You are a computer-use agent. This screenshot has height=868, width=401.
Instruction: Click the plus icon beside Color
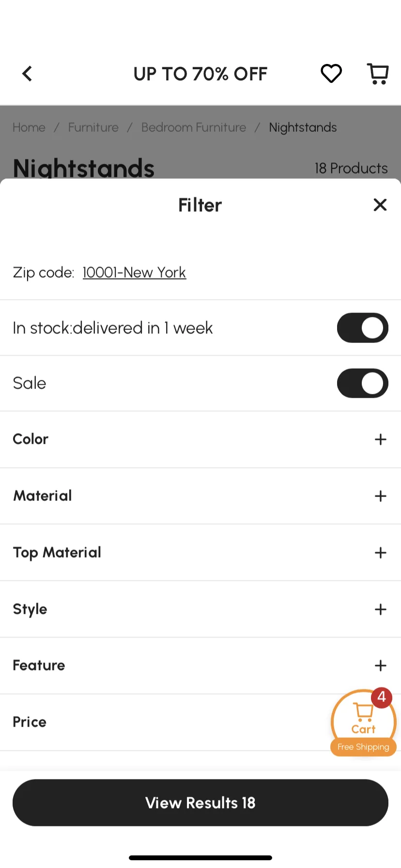(381, 439)
